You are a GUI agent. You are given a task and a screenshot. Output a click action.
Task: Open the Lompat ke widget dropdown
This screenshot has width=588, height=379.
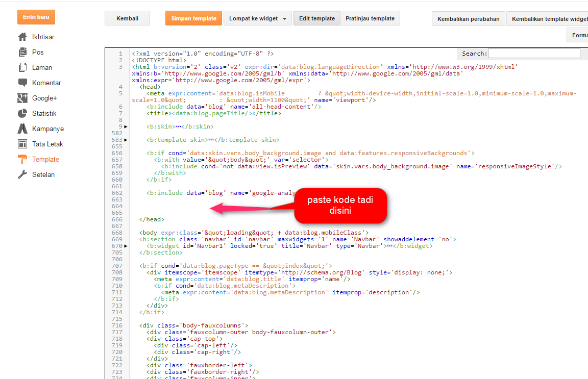(x=258, y=18)
